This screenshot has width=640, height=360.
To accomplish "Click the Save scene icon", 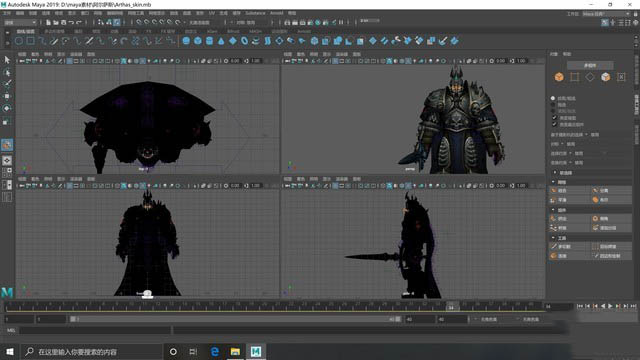I will (x=64, y=22).
